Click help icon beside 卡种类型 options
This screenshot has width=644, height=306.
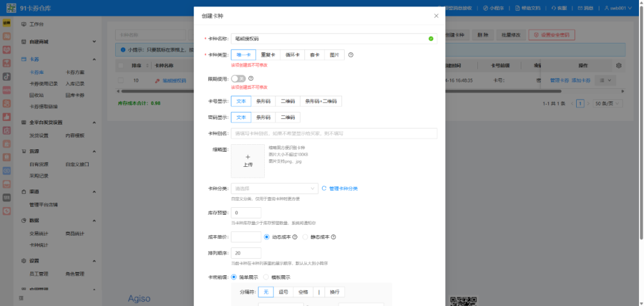point(351,55)
